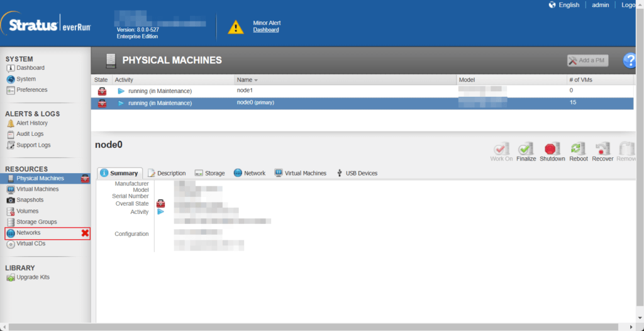This screenshot has width=644, height=331.
Task: Click the Overall State maintenance icon
Action: (160, 203)
